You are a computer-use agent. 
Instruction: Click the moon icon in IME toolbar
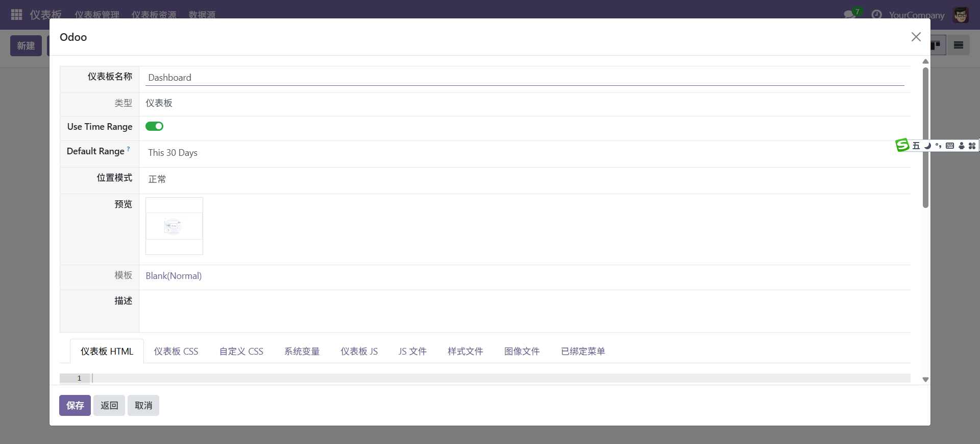[x=927, y=146]
